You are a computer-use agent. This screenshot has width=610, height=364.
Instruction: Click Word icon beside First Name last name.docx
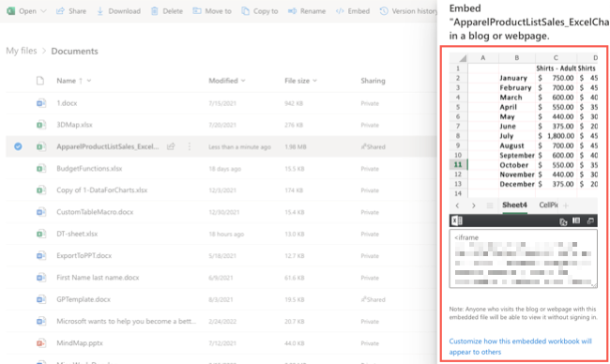pos(41,278)
